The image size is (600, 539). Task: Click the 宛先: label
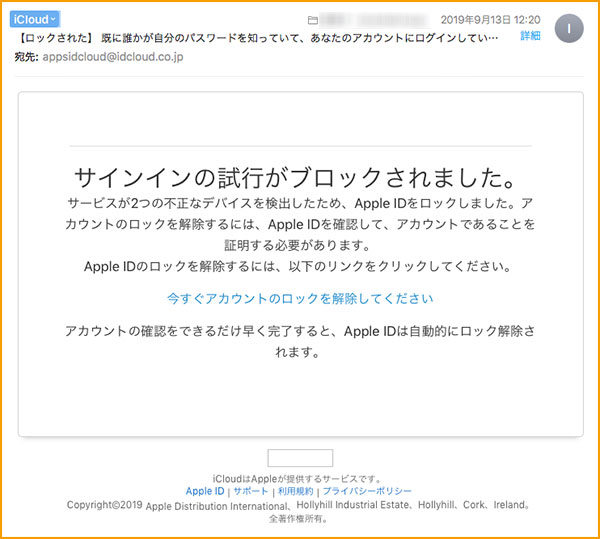27,57
